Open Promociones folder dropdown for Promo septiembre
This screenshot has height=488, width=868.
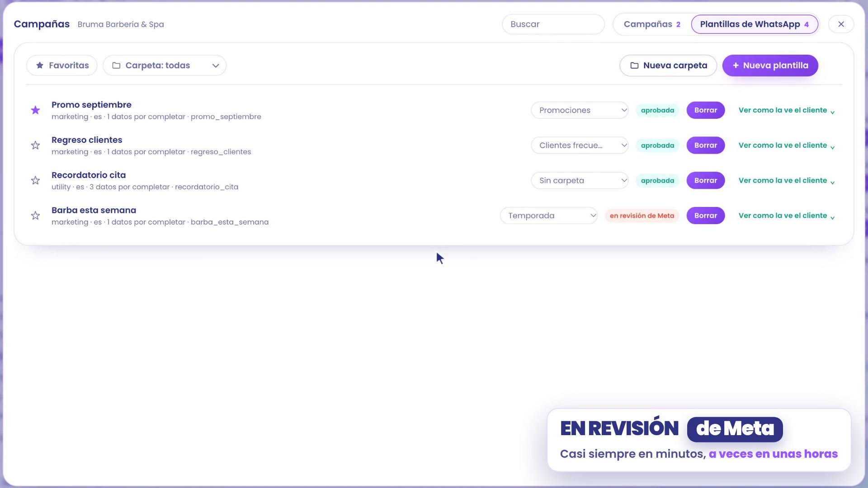(580, 110)
